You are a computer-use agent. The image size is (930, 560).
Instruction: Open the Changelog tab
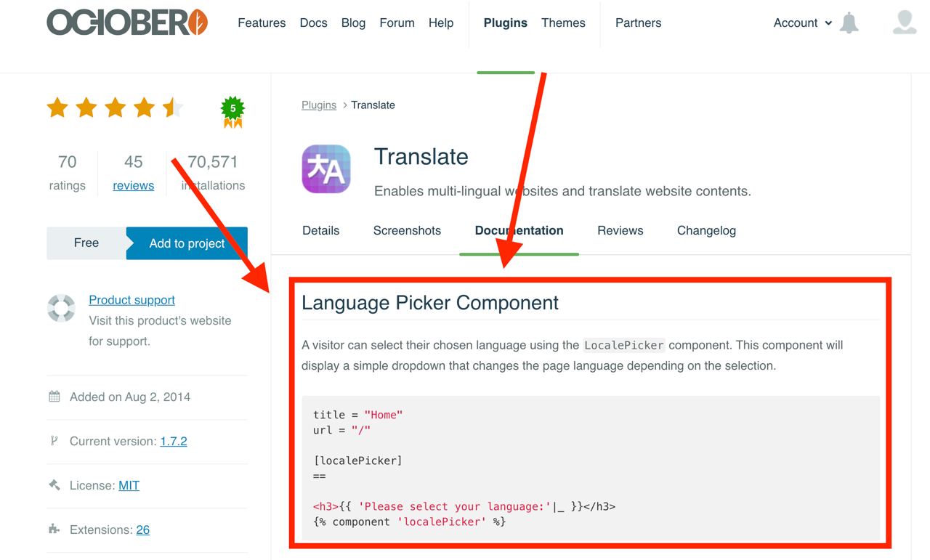click(x=706, y=230)
